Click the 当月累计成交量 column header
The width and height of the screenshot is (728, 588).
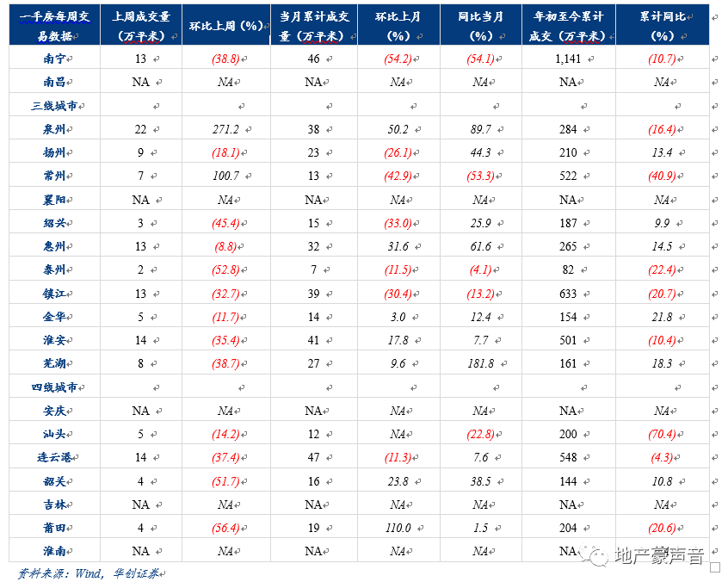coord(314,25)
